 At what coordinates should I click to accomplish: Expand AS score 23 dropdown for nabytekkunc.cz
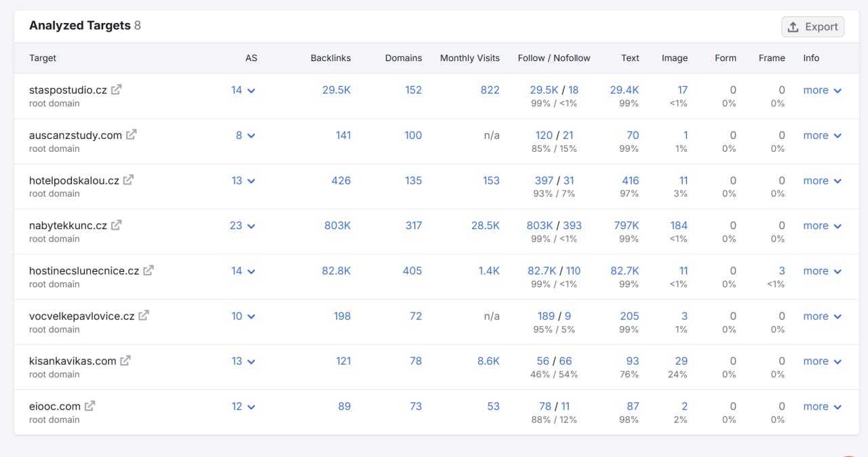pos(252,226)
